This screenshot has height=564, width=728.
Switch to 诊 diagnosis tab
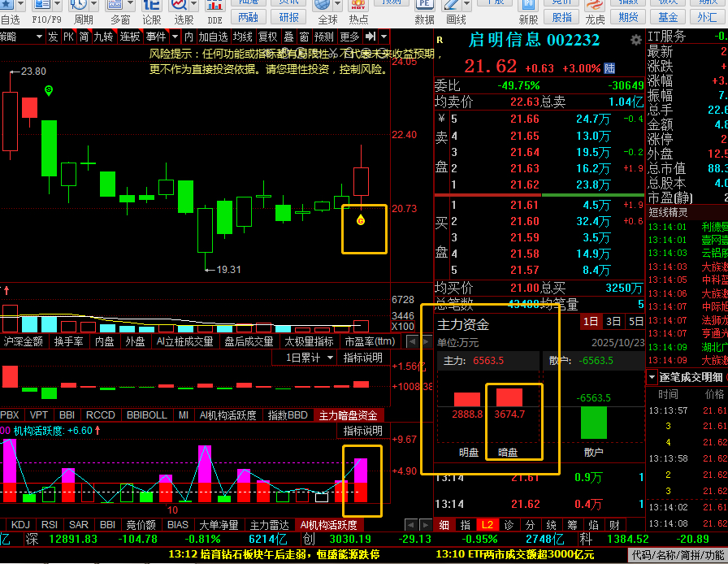[509, 525]
